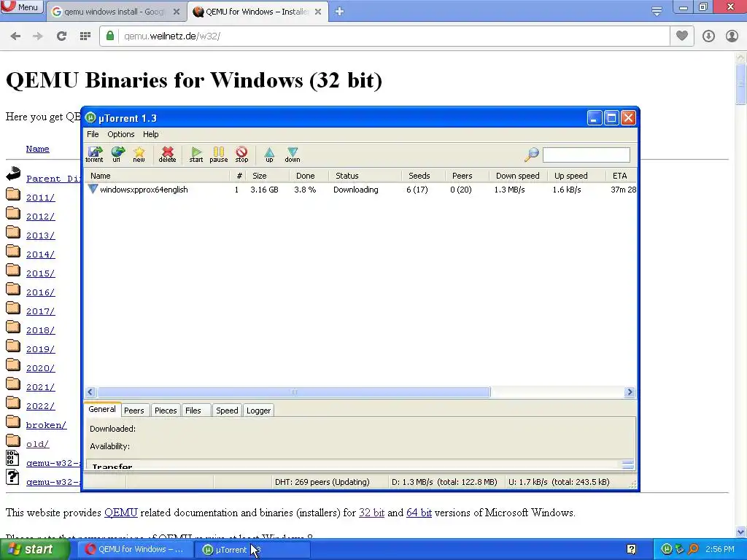Image resolution: width=747 pixels, height=560 pixels.
Task: Follow the 64 bit link
Action: pos(419,513)
